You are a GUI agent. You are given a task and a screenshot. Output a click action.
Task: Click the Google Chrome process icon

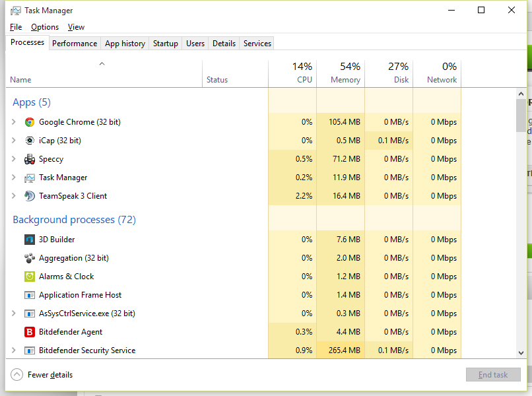pos(30,122)
